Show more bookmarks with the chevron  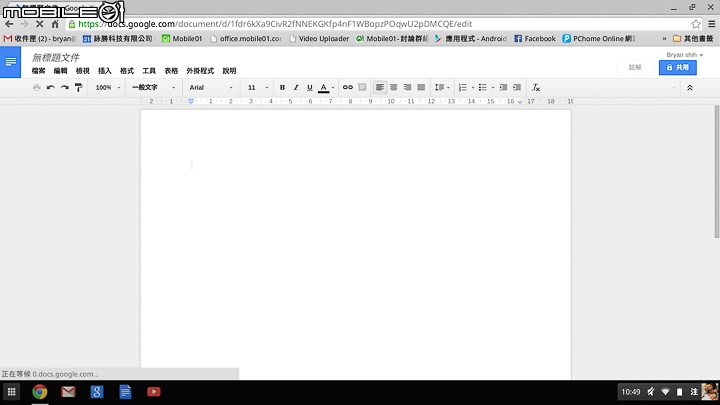click(664, 39)
